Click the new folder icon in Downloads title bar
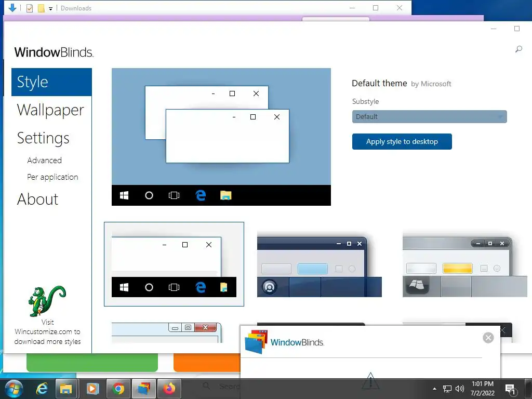Viewport: 532px width, 399px height. click(41, 8)
